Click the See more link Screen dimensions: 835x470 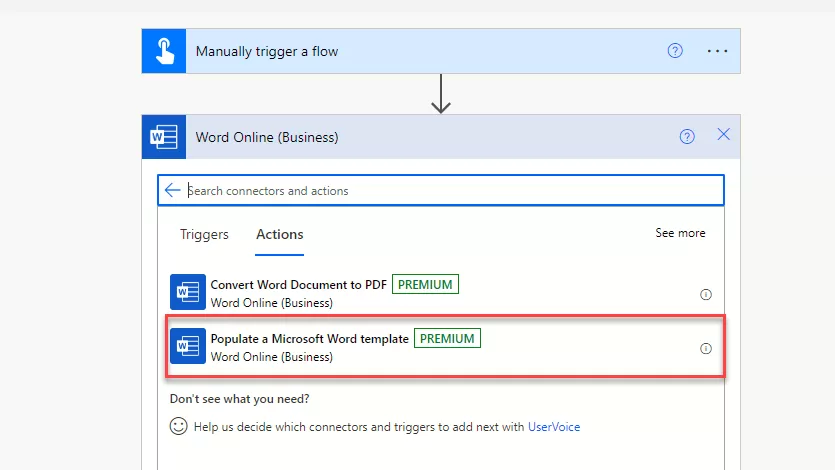tap(680, 233)
